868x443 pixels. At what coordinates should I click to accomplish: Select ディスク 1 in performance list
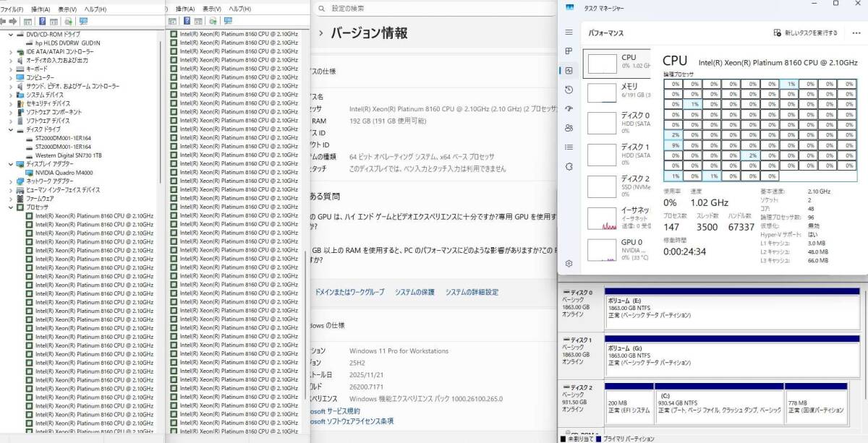[x=617, y=155]
